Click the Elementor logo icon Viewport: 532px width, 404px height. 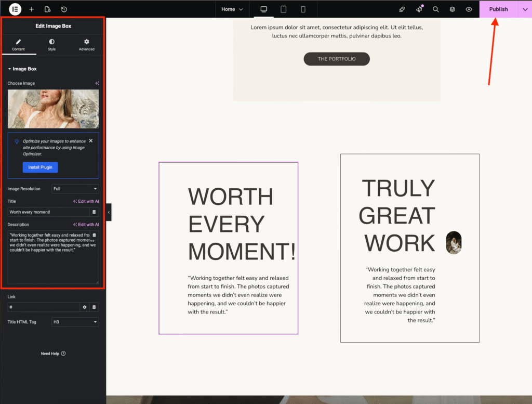15,9
